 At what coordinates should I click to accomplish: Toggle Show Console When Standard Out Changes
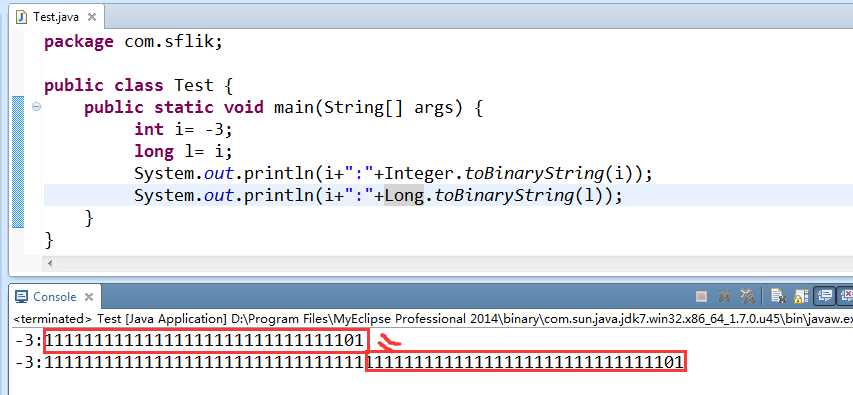coord(825,297)
